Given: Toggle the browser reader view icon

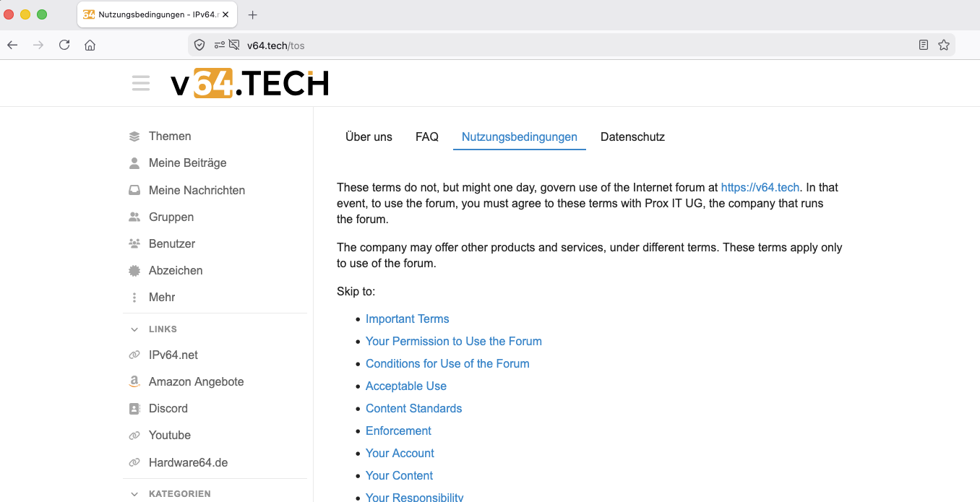Looking at the screenshot, I should click(x=923, y=45).
